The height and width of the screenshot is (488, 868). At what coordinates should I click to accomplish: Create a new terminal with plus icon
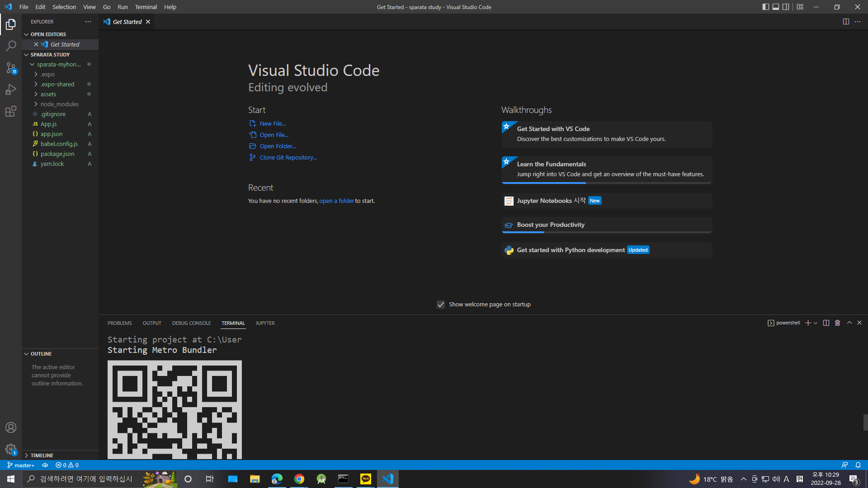808,323
